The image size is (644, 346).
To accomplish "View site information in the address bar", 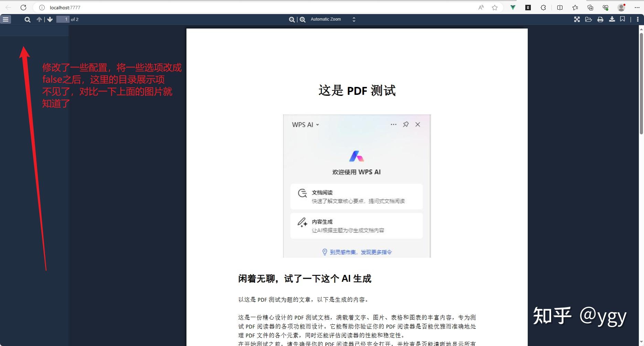I will pyautogui.click(x=41, y=7).
